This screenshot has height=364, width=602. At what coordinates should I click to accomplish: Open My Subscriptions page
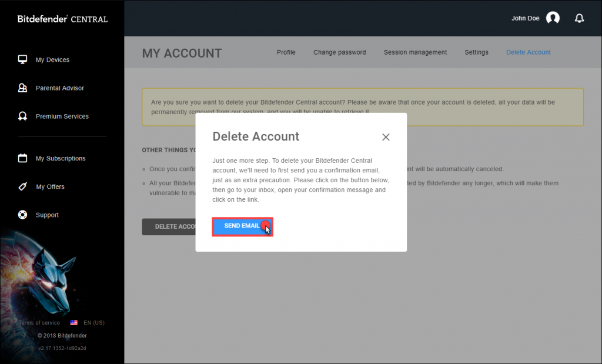(61, 158)
